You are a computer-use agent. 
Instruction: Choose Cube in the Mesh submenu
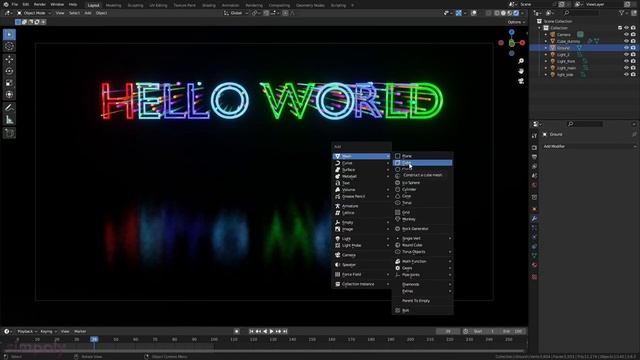pyautogui.click(x=422, y=163)
